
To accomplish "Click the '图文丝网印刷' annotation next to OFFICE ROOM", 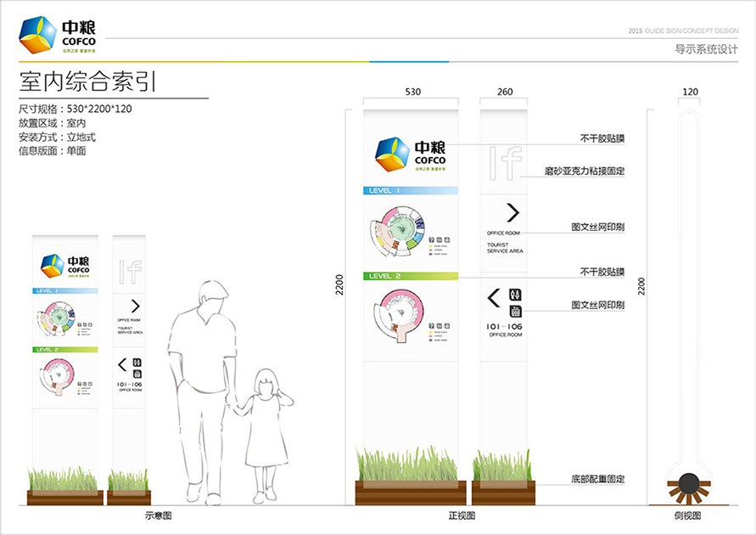I will (598, 227).
